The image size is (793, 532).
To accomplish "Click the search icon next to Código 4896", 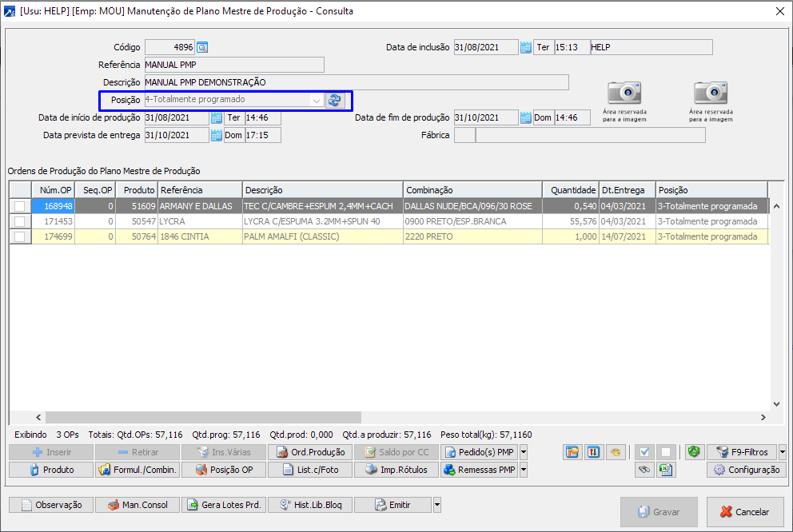I will [202, 47].
